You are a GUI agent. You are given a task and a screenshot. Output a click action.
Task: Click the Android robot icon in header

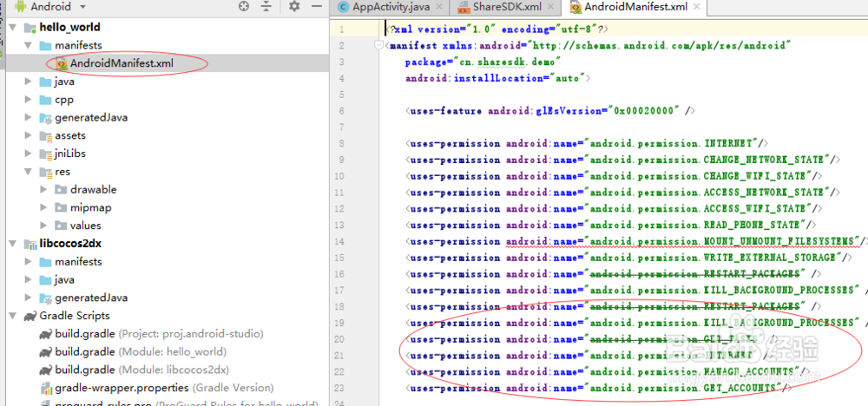[21, 7]
